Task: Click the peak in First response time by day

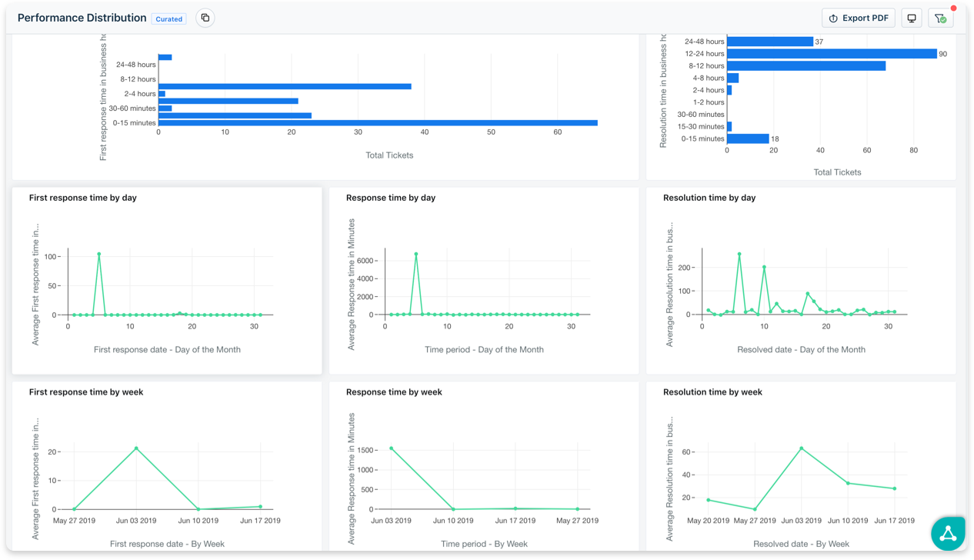Action: click(x=99, y=254)
